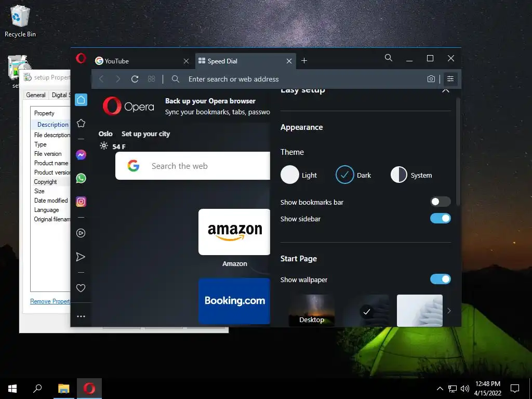Image resolution: width=532 pixels, height=399 pixels.
Task: Open a new tab with plus button
Action: coord(304,61)
